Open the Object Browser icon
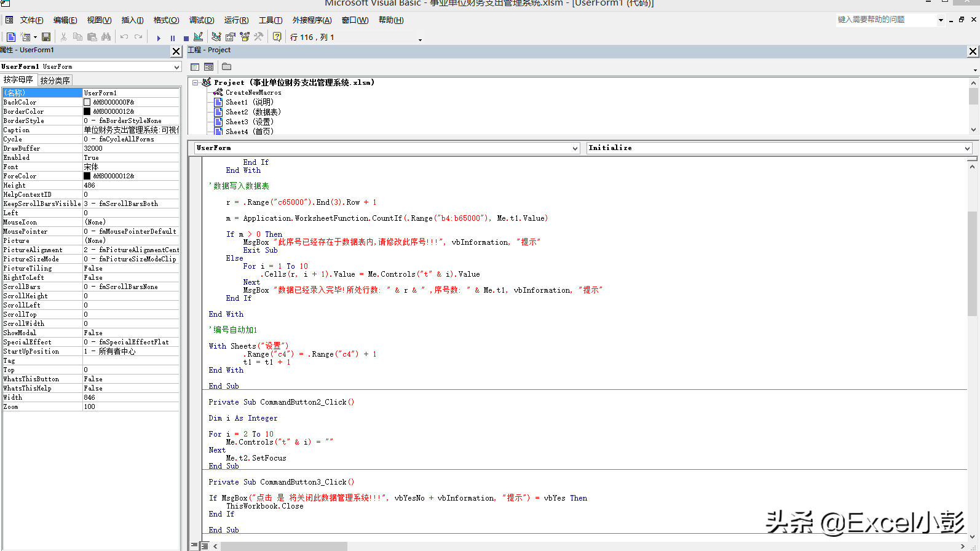This screenshot has height=551, width=980. coord(245,38)
